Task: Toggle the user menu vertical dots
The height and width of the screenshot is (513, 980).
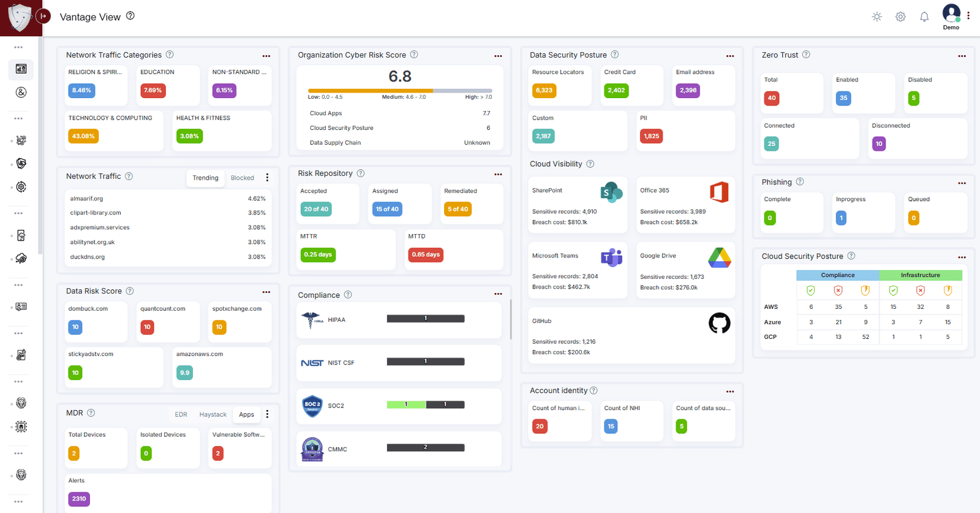Action: coord(968,16)
